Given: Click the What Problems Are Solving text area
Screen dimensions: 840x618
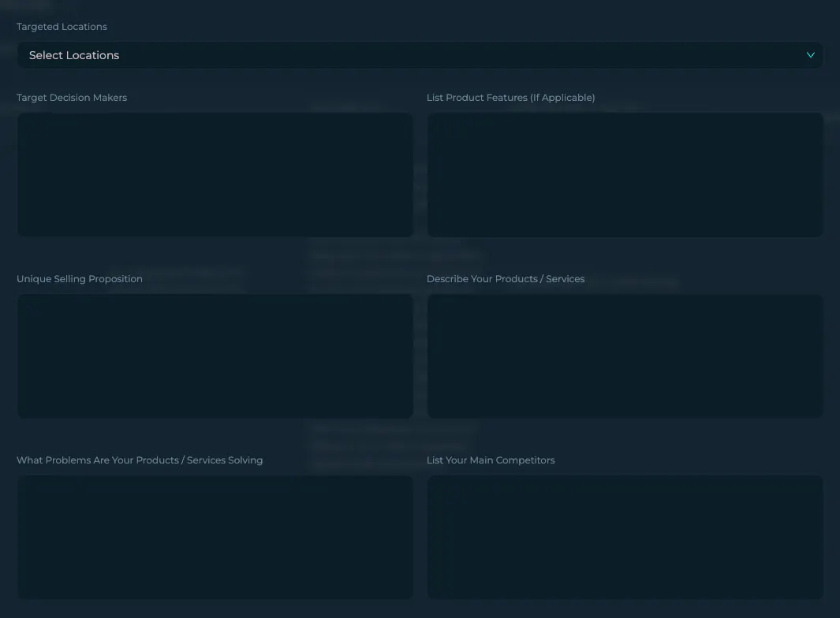Looking at the screenshot, I should [x=215, y=537].
